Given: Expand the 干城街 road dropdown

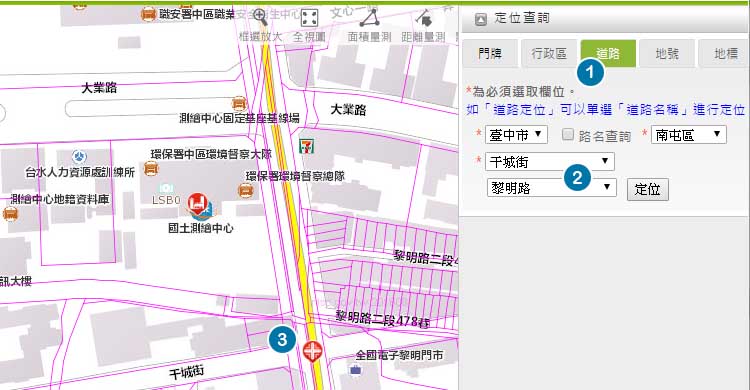Looking at the screenshot, I should pyautogui.click(x=550, y=162).
